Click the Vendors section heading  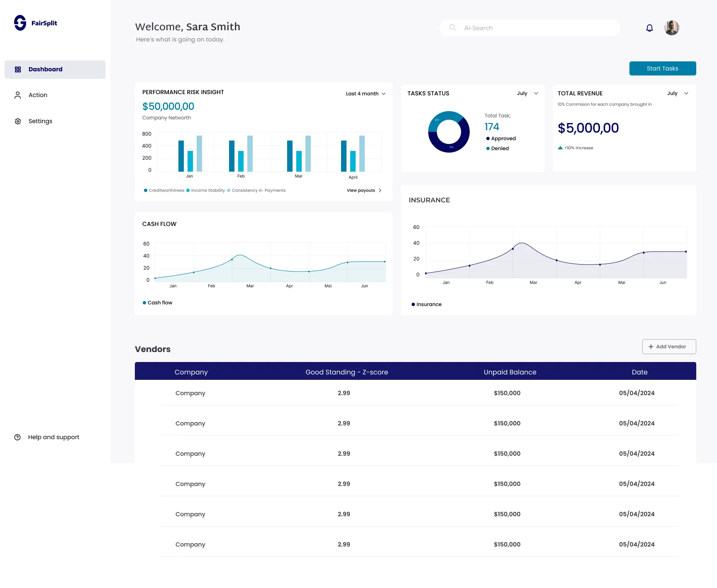tap(153, 349)
